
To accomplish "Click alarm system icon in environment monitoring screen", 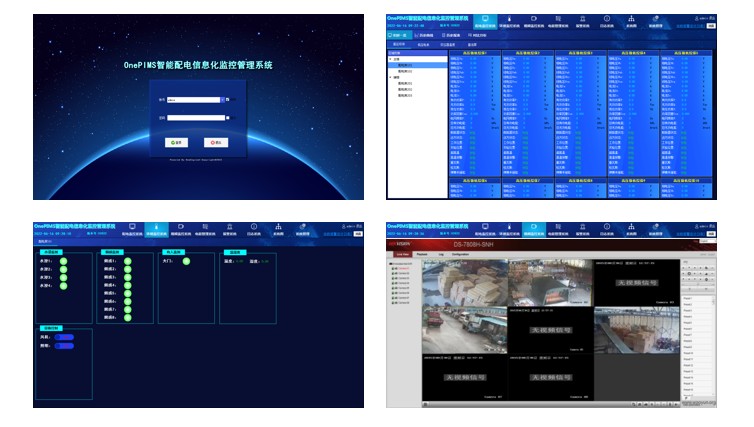I will point(230,226).
